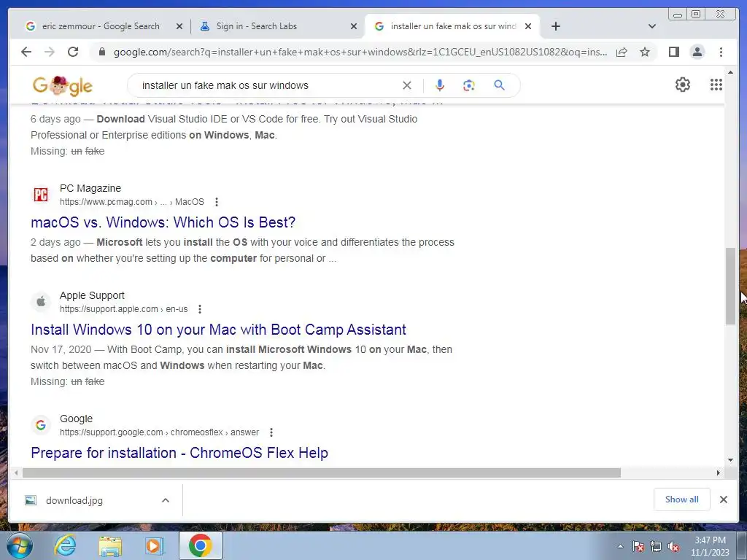Image resolution: width=747 pixels, height=560 pixels.
Task: Open the download.jpg file
Action: 74,500
